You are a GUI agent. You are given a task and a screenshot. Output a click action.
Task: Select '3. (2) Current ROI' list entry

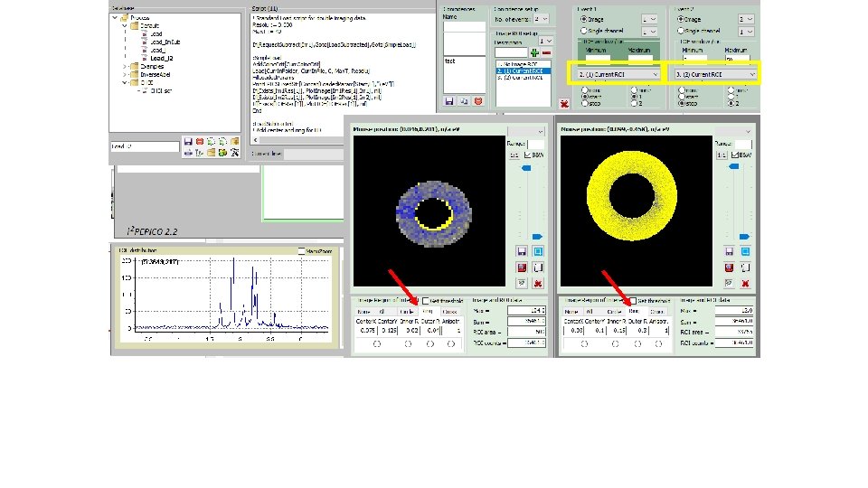pyautogui.click(x=520, y=78)
